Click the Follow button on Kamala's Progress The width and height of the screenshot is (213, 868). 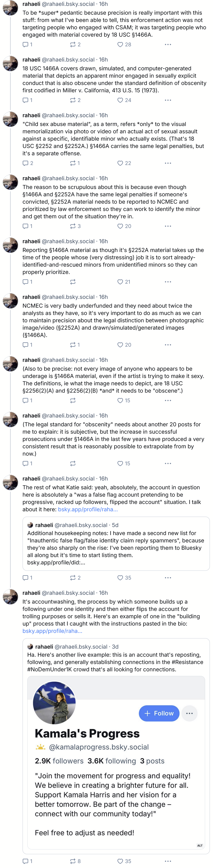pyautogui.click(x=159, y=713)
